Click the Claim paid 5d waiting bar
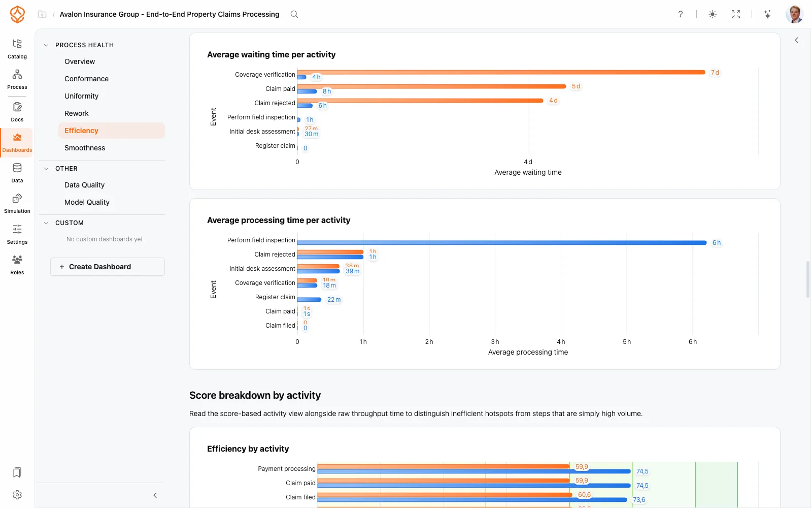Screen dimensions: 812x508 click(432, 86)
